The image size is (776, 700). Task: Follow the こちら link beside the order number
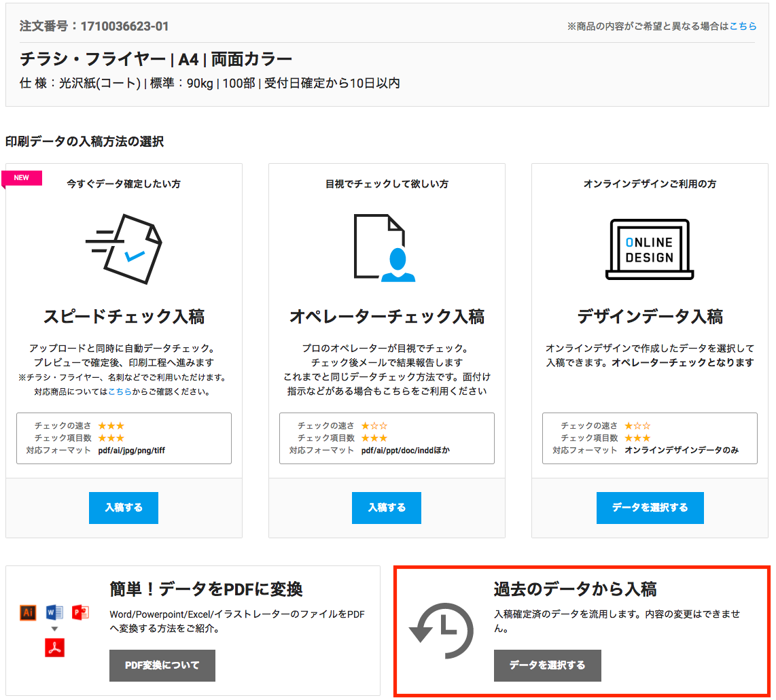click(x=743, y=26)
